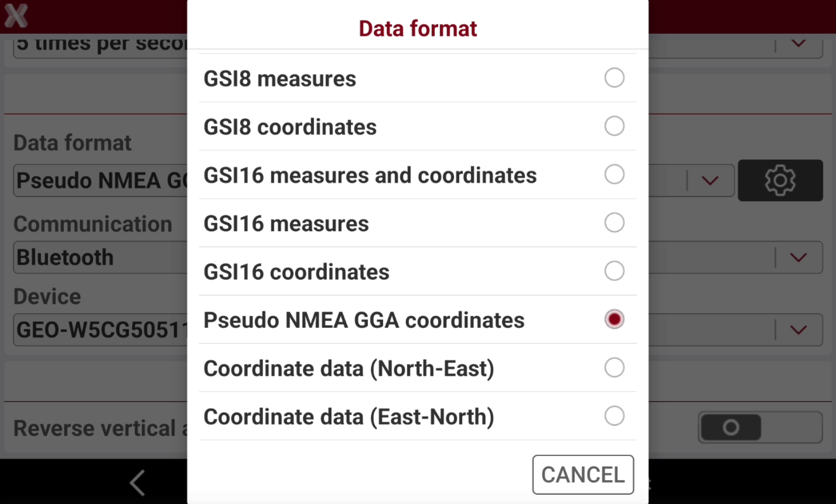
Task: Select GSI16 measures radio button
Action: click(614, 223)
